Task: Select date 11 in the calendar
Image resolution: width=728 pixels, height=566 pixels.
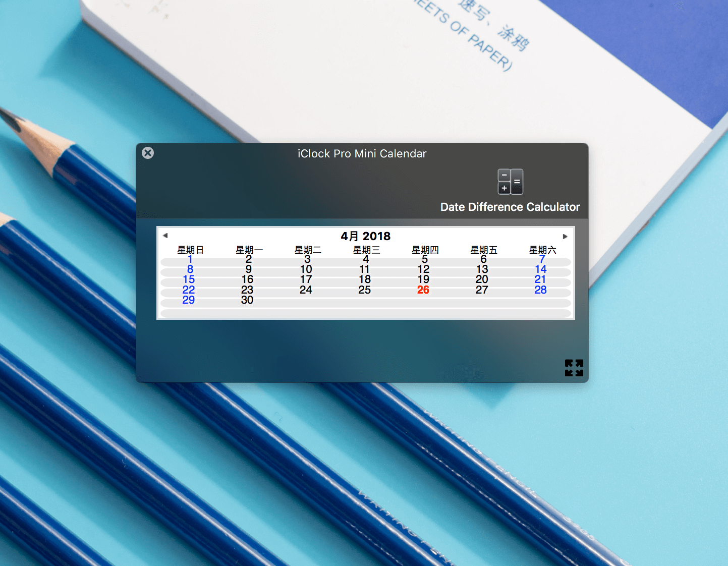Action: pyautogui.click(x=365, y=269)
